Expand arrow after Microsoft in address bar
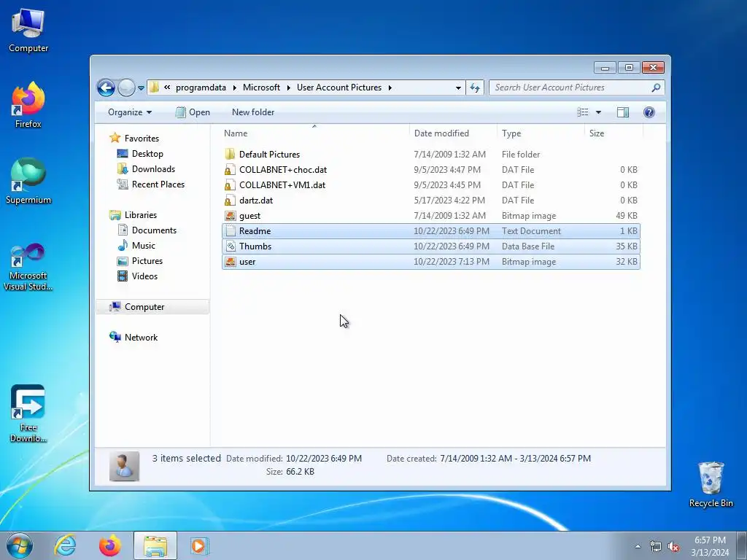 (x=288, y=87)
